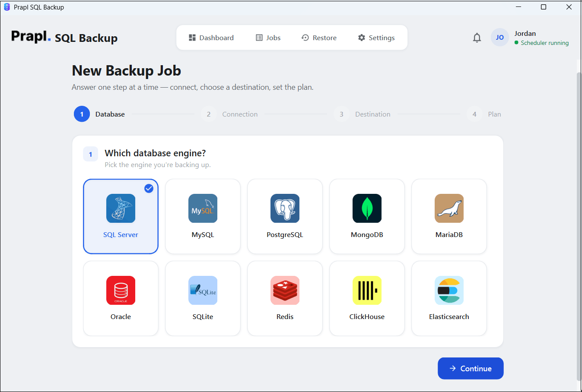The image size is (582, 392).
Task: Click the 'Which database engine?' heading
Action: [155, 153]
